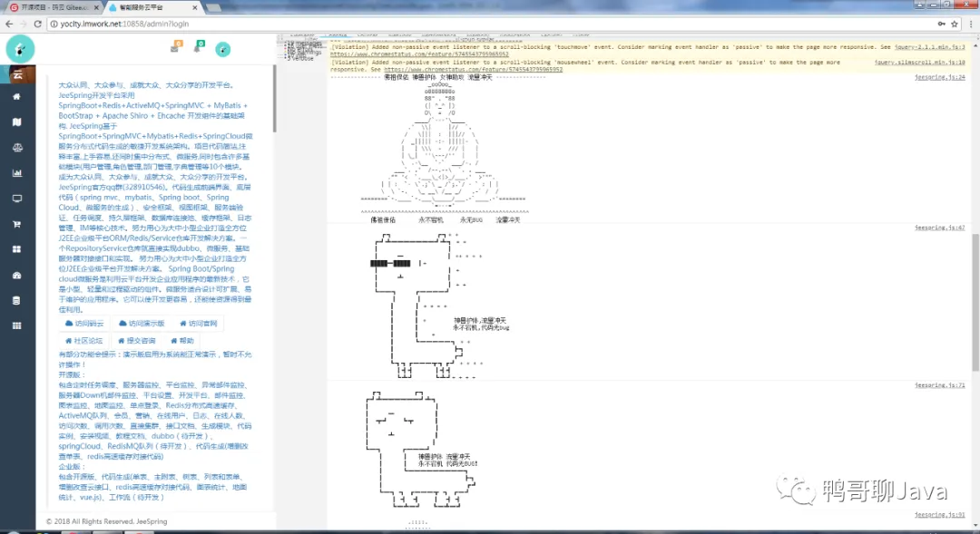This screenshot has width=980, height=534.
Task: Click the monitor icon in the sidebar
Action: [17, 199]
